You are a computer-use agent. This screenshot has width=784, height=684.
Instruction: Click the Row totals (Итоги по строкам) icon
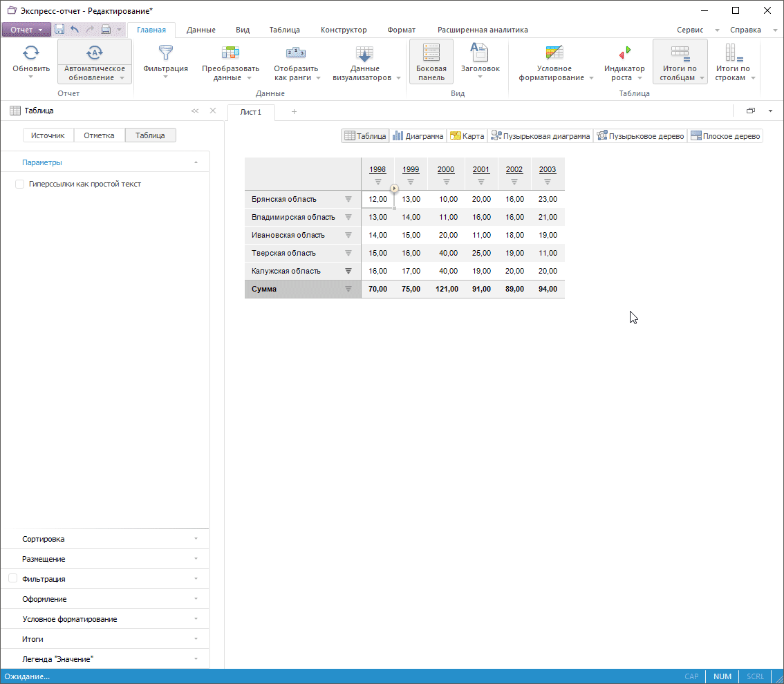(x=734, y=53)
